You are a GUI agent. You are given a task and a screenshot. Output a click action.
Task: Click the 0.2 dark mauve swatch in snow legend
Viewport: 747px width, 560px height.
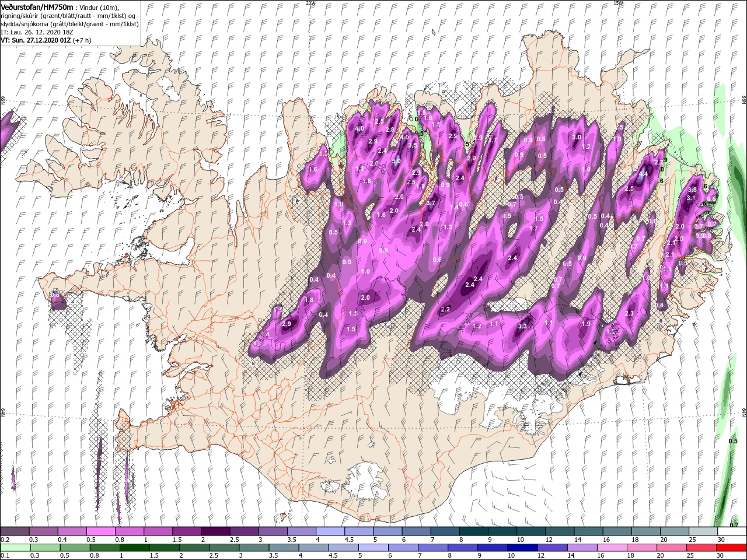(x=15, y=531)
